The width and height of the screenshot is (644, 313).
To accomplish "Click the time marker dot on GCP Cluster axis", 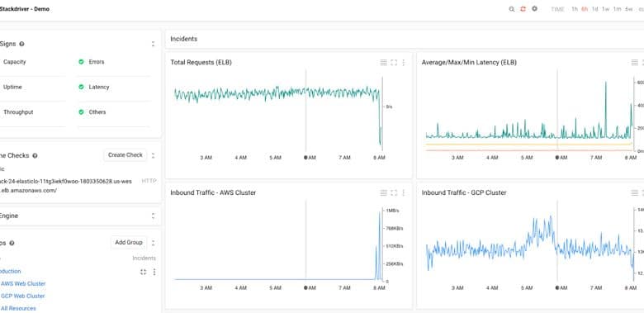I will (x=557, y=288).
